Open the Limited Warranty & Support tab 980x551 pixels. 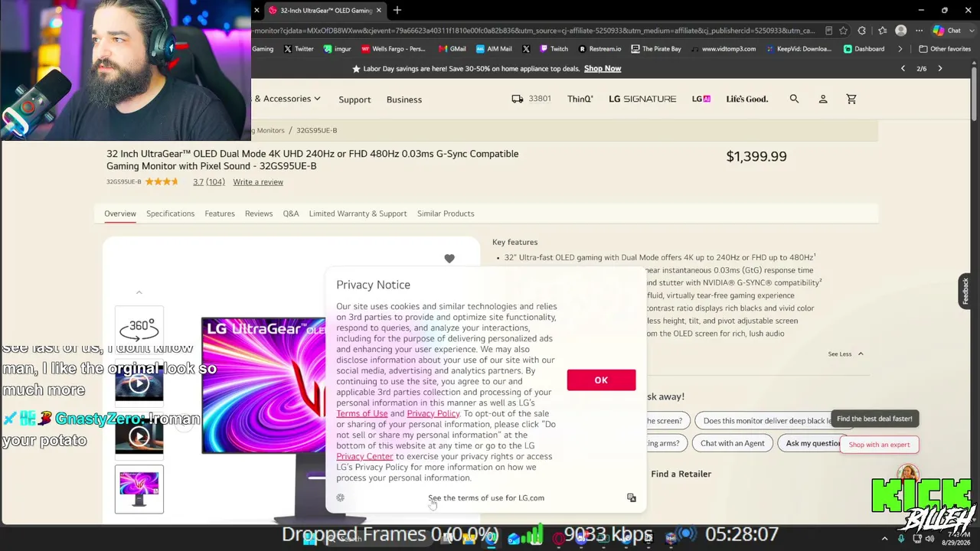(x=358, y=214)
